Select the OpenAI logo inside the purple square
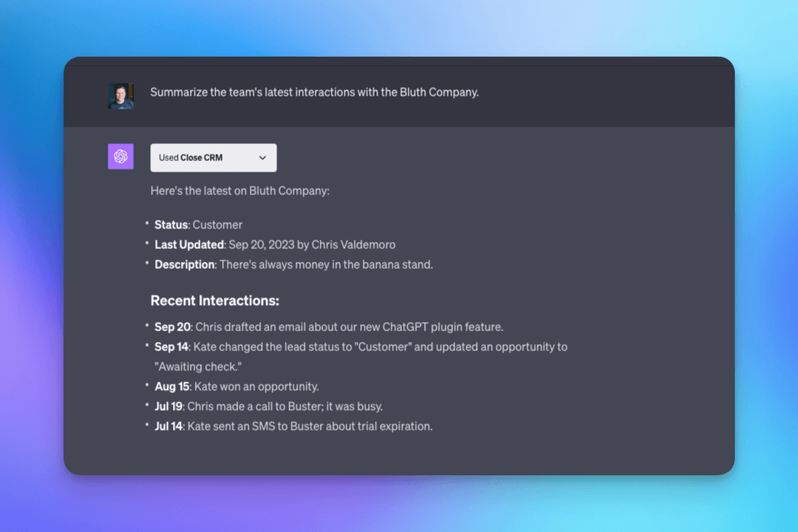This screenshot has width=798, height=532. tap(120, 156)
